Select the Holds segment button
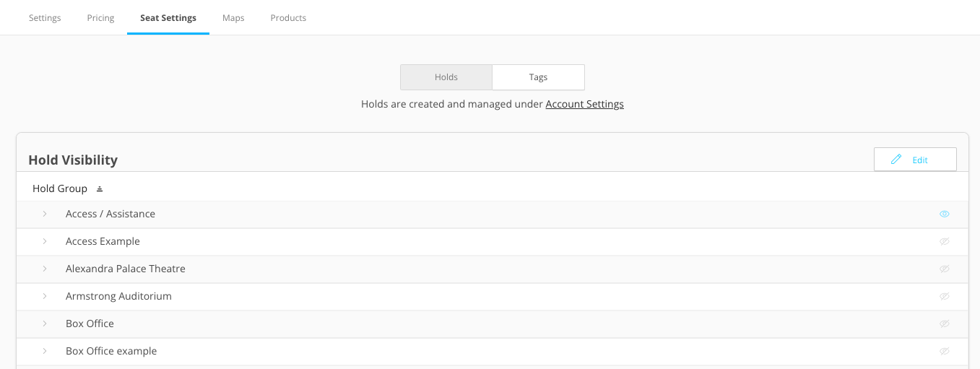 (446, 77)
